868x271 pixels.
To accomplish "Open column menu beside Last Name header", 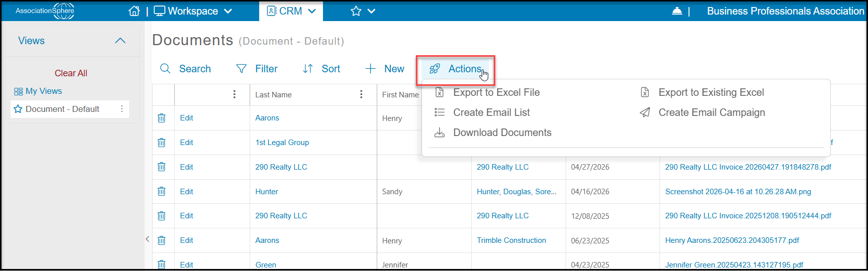I will coord(361,94).
